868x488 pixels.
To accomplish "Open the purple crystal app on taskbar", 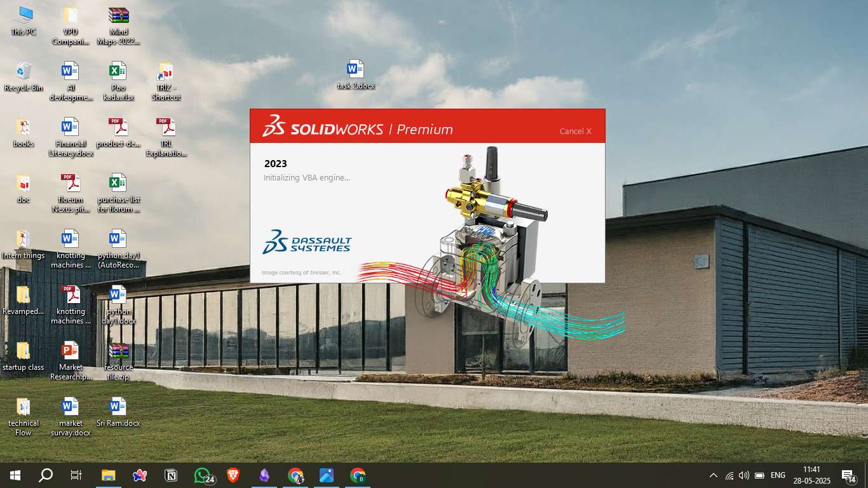I will (x=264, y=475).
